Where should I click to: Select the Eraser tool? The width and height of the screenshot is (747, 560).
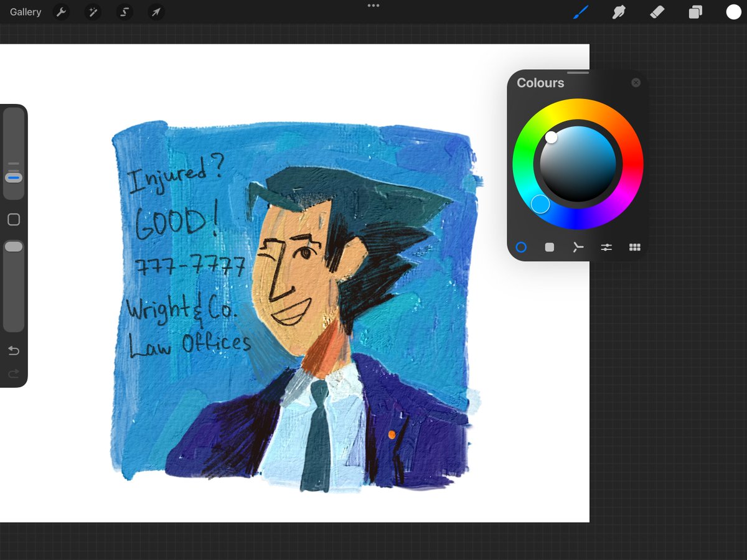click(657, 12)
